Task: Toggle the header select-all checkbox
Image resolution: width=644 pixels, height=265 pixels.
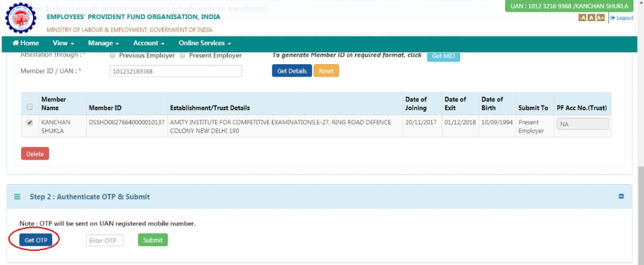Action: tap(30, 107)
